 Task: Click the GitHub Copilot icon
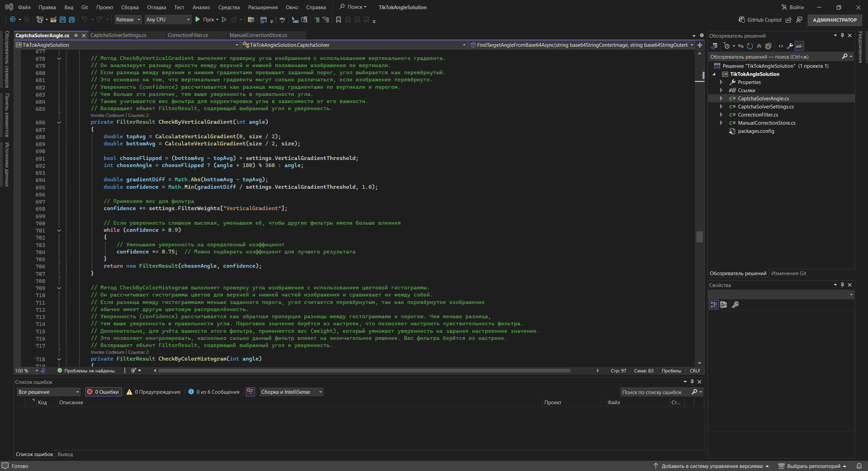pyautogui.click(x=742, y=20)
